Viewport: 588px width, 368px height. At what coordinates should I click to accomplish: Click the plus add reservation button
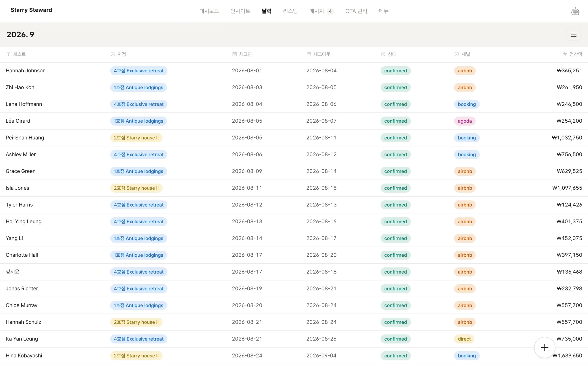click(x=545, y=347)
